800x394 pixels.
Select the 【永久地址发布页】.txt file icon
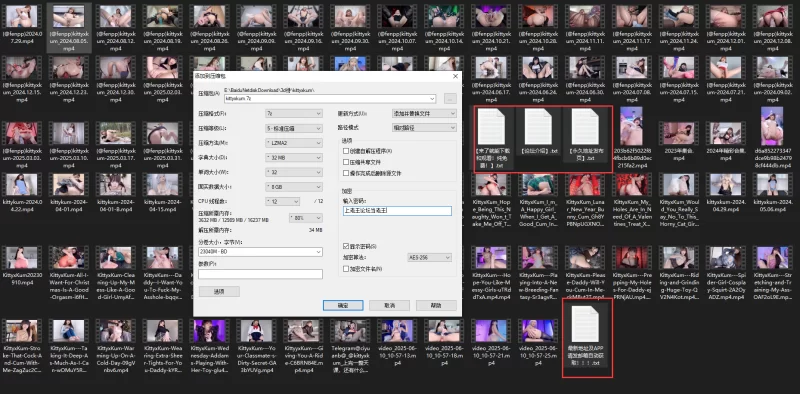point(585,127)
